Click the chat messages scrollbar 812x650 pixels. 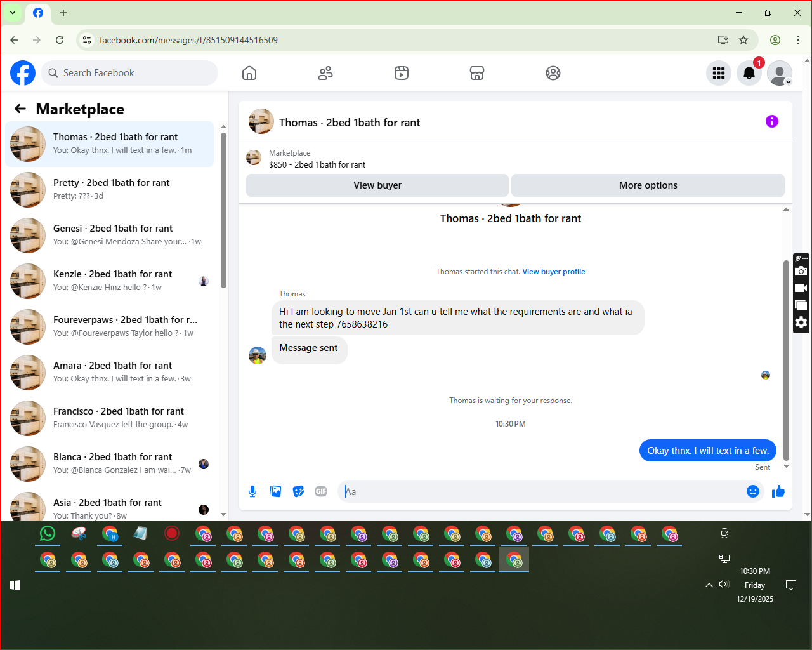pyautogui.click(x=787, y=360)
